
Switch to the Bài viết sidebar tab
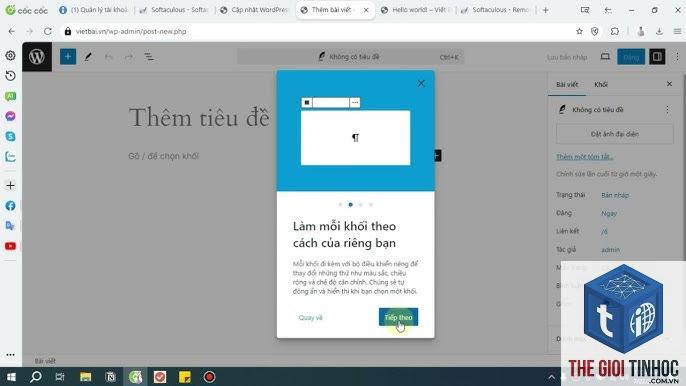pos(567,84)
